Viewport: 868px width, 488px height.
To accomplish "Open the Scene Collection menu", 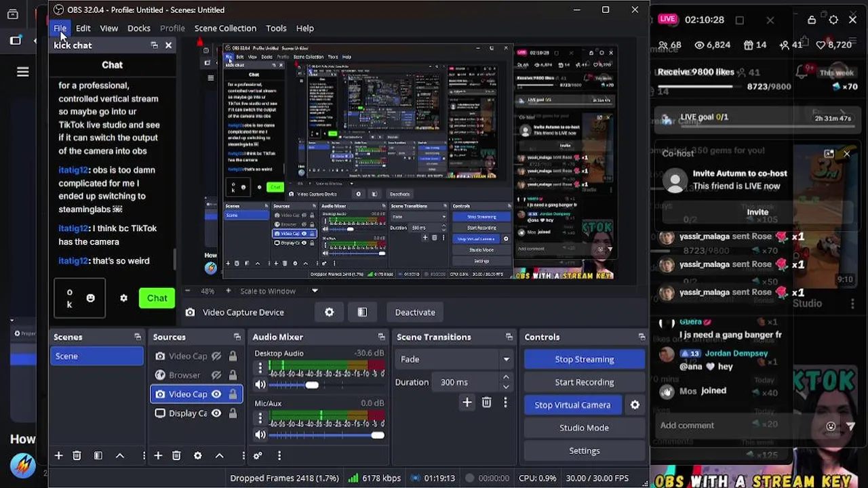I will [x=225, y=28].
